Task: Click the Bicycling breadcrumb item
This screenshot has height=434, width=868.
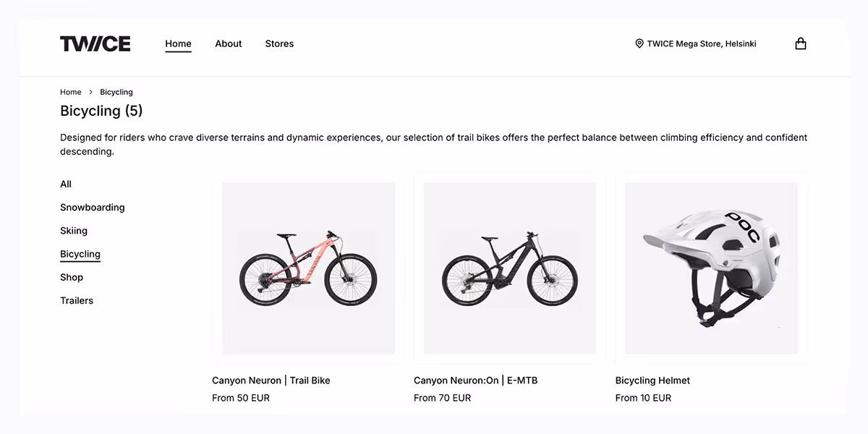Action: pos(116,93)
